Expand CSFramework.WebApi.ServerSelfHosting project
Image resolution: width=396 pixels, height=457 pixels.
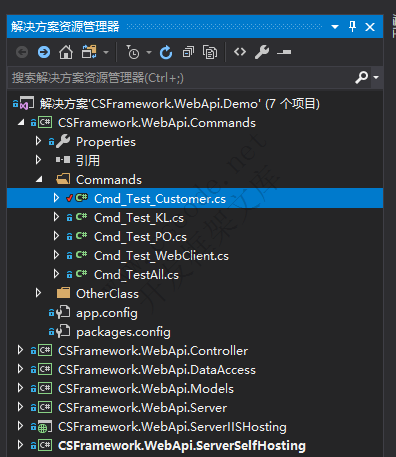[x=20, y=445]
